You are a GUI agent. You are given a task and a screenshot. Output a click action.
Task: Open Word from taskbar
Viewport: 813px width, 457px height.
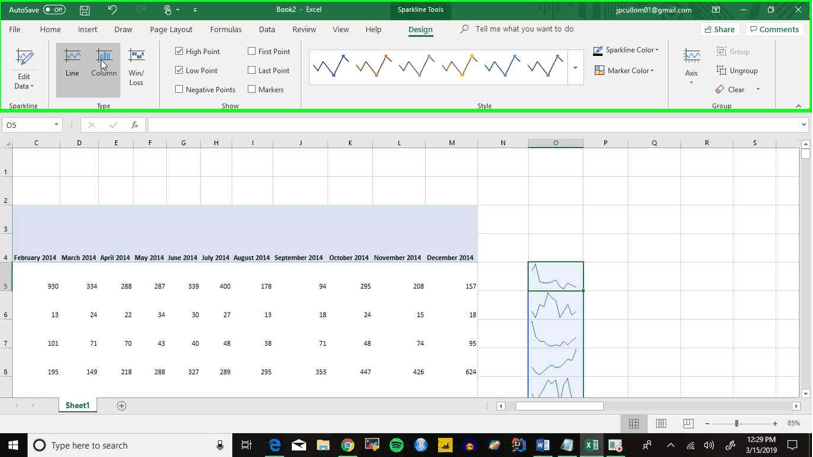tap(542, 445)
